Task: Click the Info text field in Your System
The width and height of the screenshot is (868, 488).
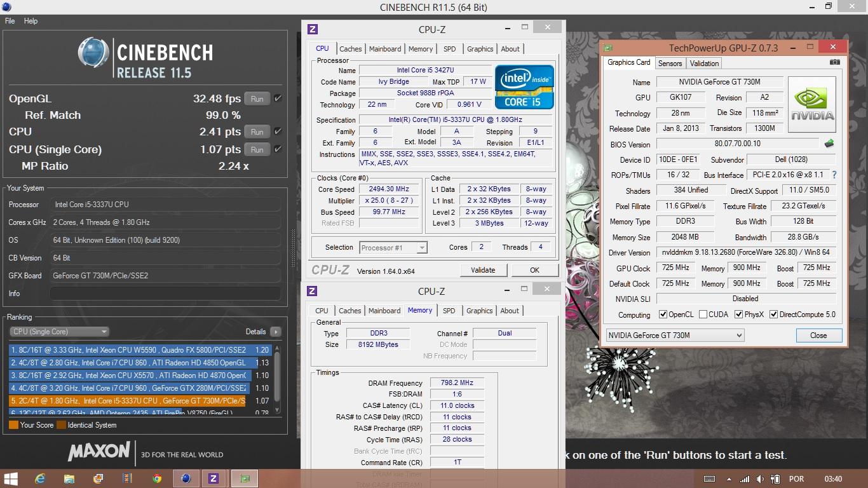Action: pos(165,294)
